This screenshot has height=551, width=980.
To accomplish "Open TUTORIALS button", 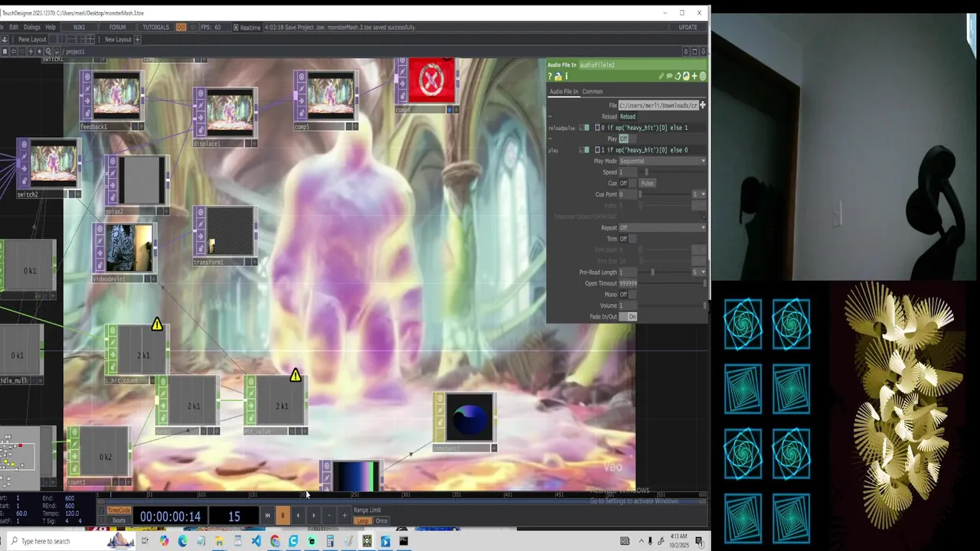I will click(155, 28).
